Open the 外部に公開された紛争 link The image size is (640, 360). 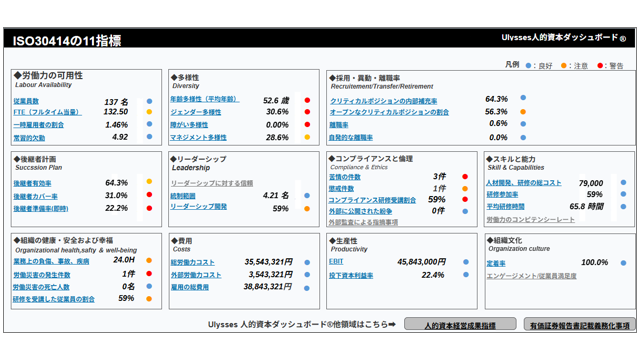point(360,211)
